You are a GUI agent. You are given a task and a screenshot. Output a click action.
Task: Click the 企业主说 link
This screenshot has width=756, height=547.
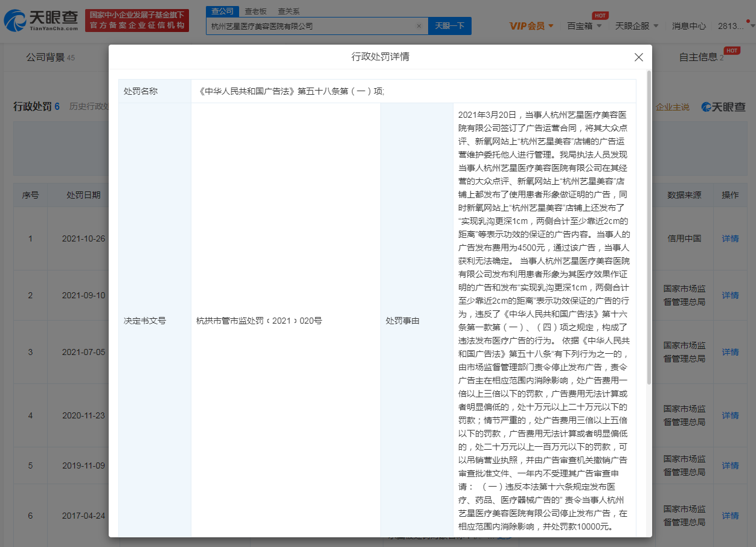673,107
